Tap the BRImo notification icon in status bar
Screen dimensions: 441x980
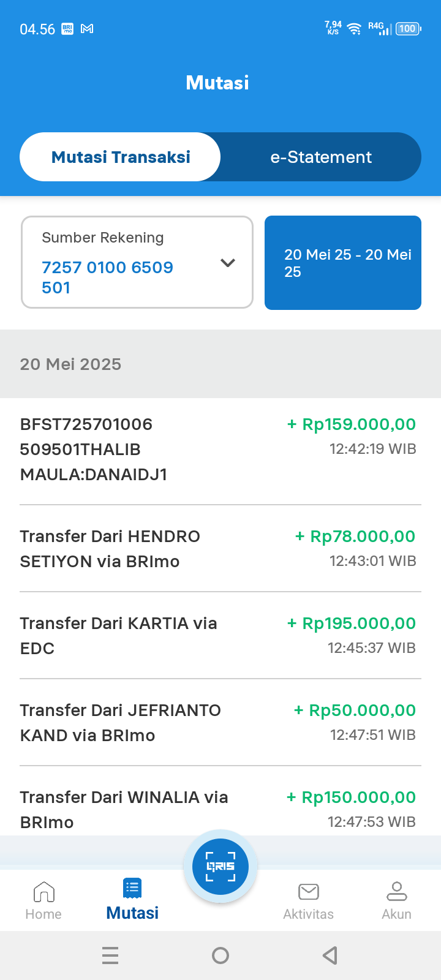68,29
